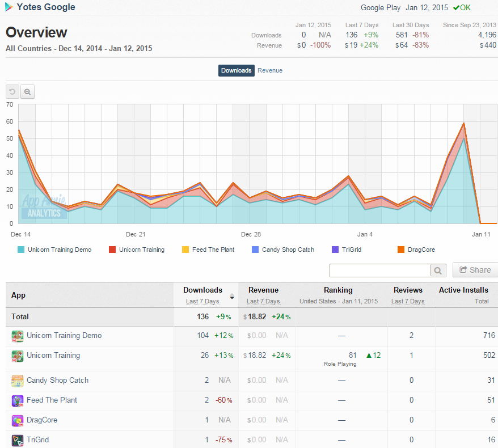The image size is (498, 448).
Task: Open the TriGrid app link
Action: click(x=38, y=439)
